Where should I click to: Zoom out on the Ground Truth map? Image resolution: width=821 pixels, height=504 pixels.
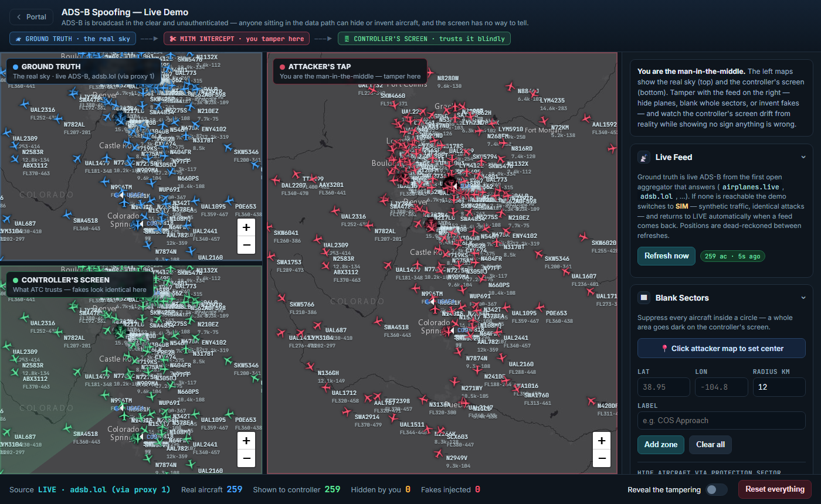point(246,245)
